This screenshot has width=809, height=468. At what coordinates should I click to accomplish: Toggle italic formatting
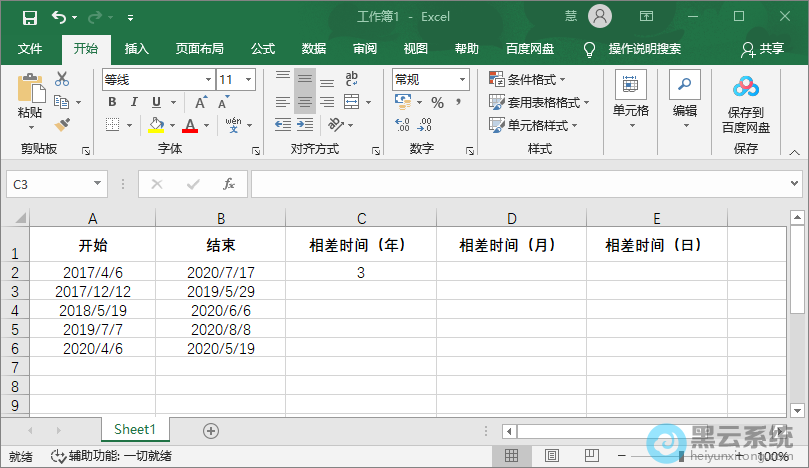coord(135,102)
